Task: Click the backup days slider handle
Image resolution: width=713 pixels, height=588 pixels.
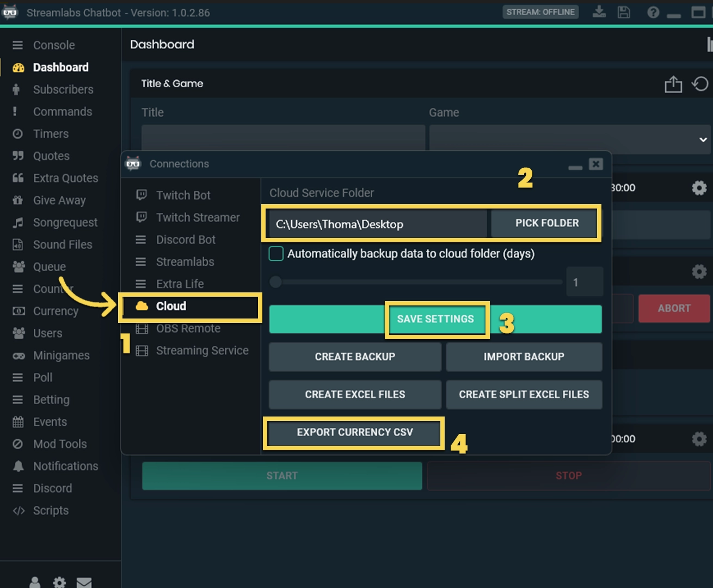Action: 276,282
